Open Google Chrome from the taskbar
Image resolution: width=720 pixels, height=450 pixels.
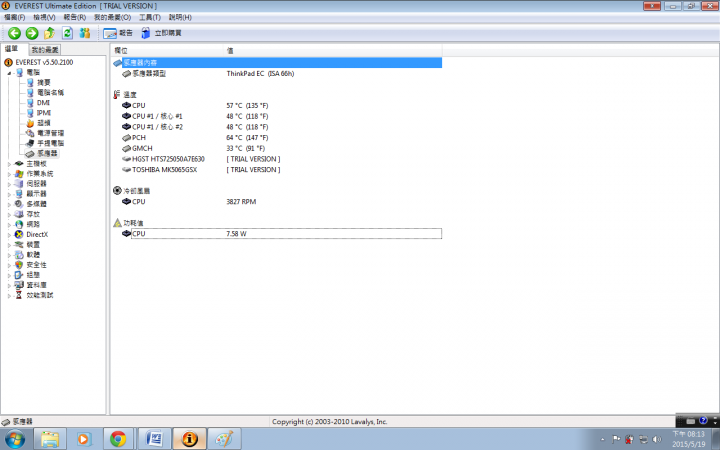point(118,439)
